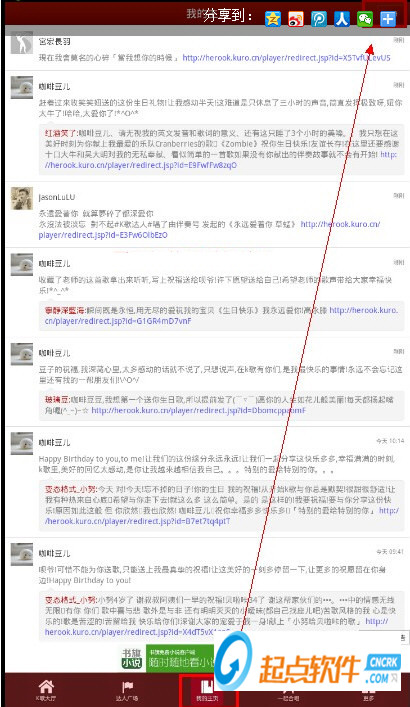Open link ending id=X5TvfULevU5
The width and height of the screenshot is (410, 707).
click(x=286, y=58)
